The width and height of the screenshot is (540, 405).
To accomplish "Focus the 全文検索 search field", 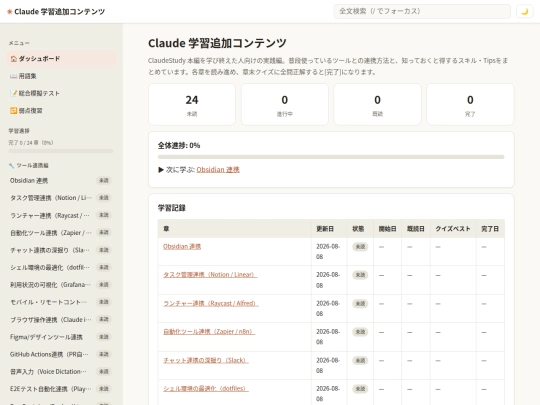I will pyautogui.click(x=422, y=11).
